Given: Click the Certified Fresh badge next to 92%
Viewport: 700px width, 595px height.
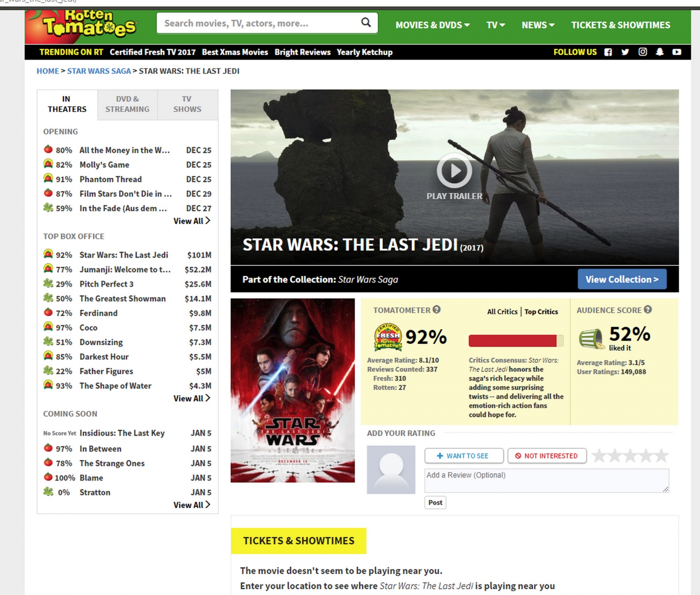Looking at the screenshot, I should click(x=388, y=337).
